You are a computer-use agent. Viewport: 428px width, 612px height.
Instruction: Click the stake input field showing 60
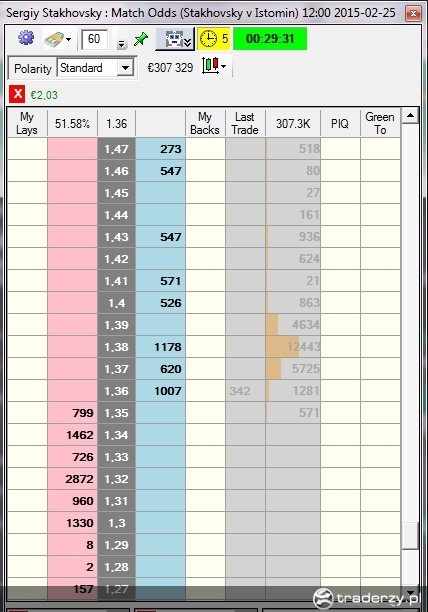pyautogui.click(x=94, y=39)
